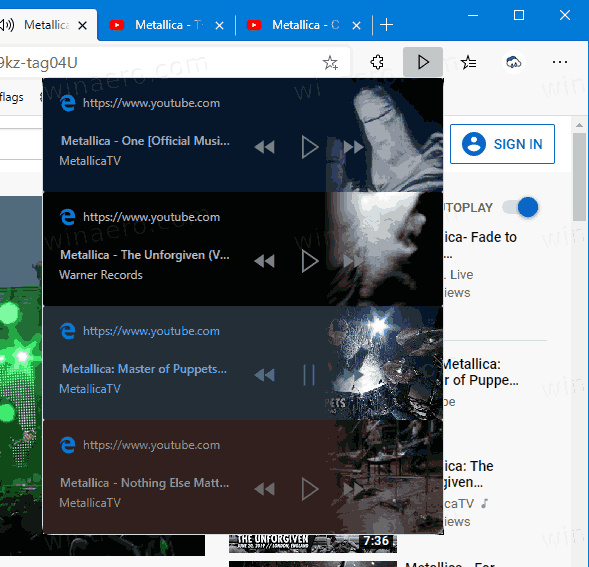
Task: Close the second Metallica tab
Action: [x=219, y=26]
